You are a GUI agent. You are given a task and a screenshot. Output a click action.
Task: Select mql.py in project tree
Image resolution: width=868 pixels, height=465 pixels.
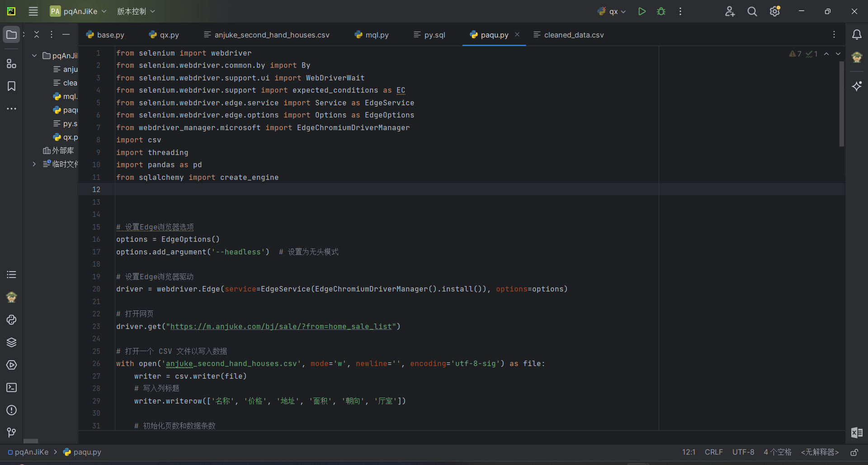[66, 96]
